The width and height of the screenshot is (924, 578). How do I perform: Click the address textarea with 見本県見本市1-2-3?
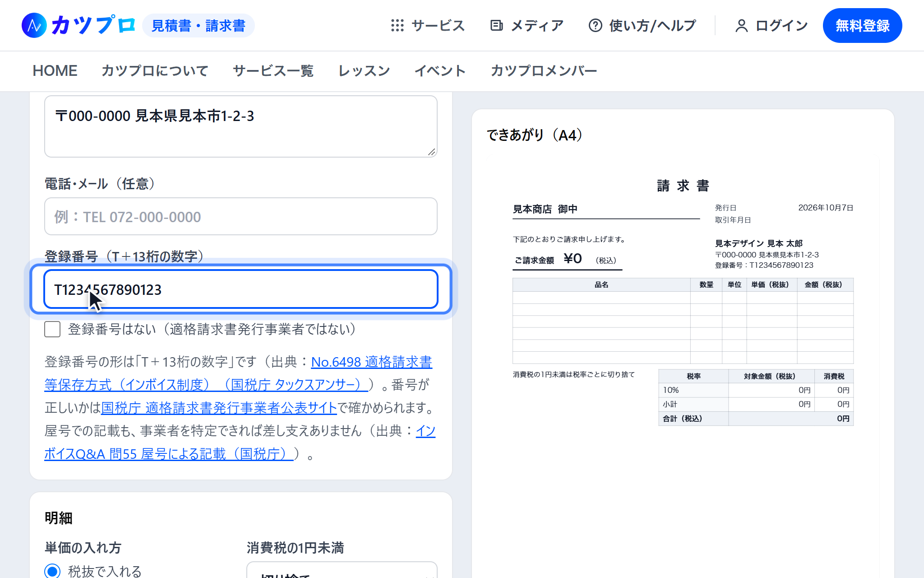(241, 126)
